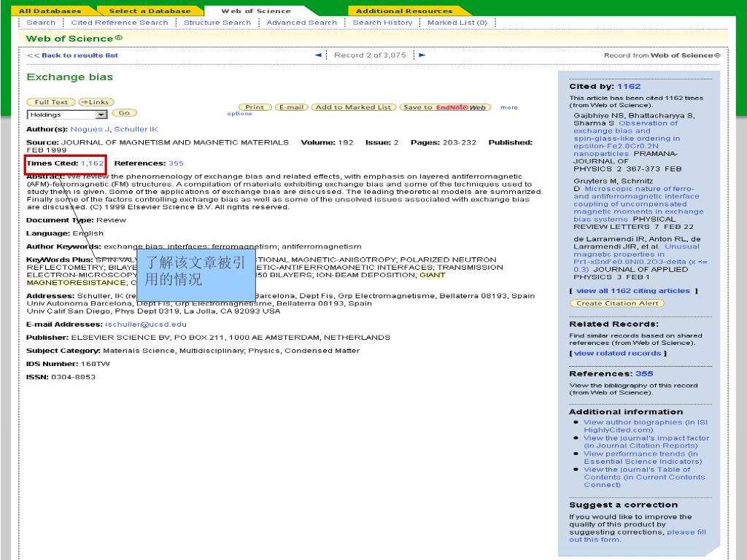Screen dimensions: 747x560
Task: Open author Schuller IK link
Action: tap(136, 129)
